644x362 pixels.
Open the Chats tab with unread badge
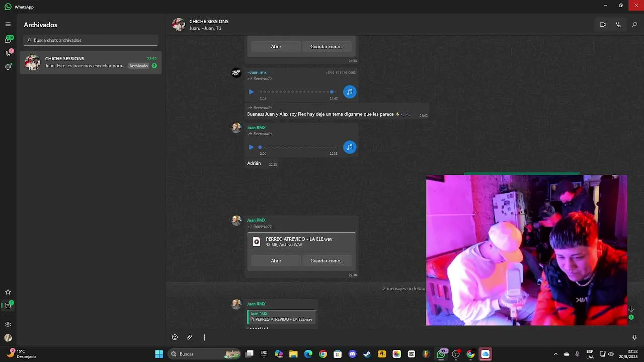8,40
